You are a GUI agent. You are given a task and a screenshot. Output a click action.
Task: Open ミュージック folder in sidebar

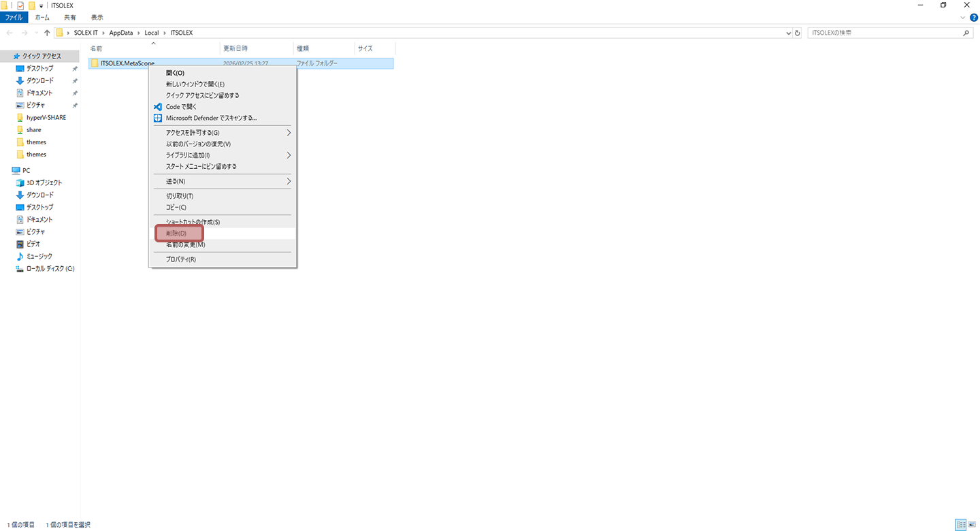point(39,256)
